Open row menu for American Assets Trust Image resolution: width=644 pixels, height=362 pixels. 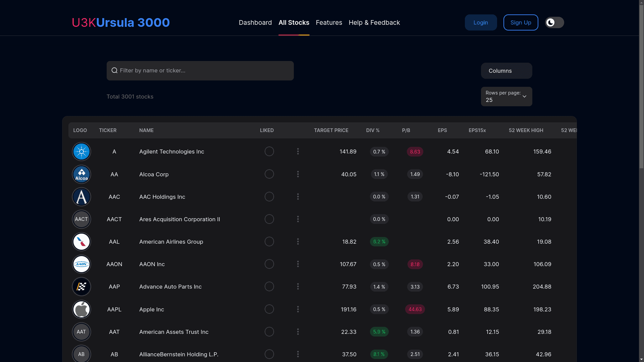pyautogui.click(x=298, y=332)
